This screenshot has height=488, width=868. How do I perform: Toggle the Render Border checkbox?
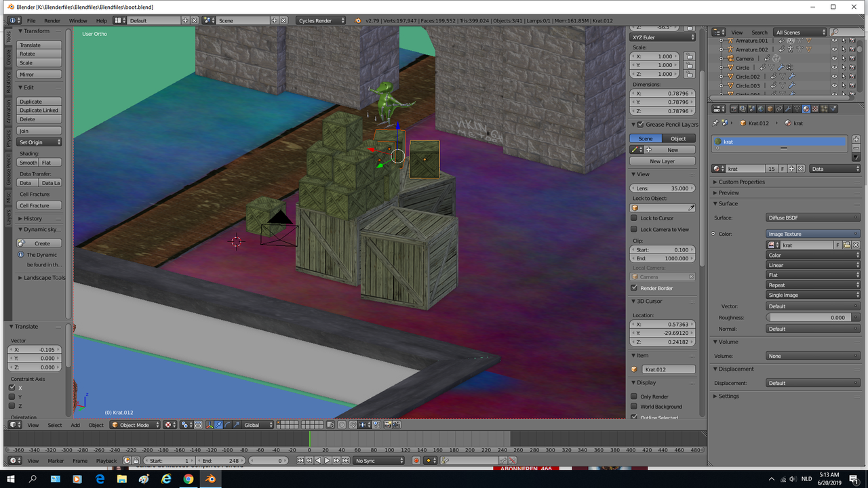pos(634,287)
